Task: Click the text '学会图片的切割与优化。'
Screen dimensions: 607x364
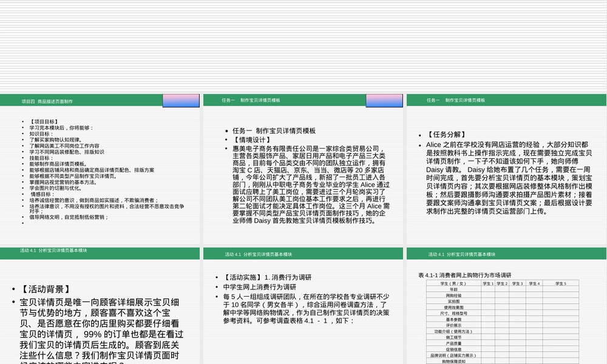Action: pos(56,188)
